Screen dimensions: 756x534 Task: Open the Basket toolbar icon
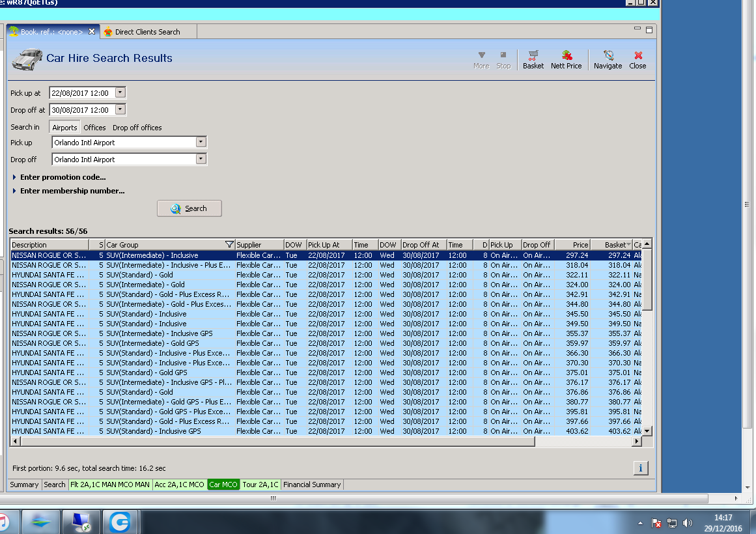pyautogui.click(x=533, y=59)
